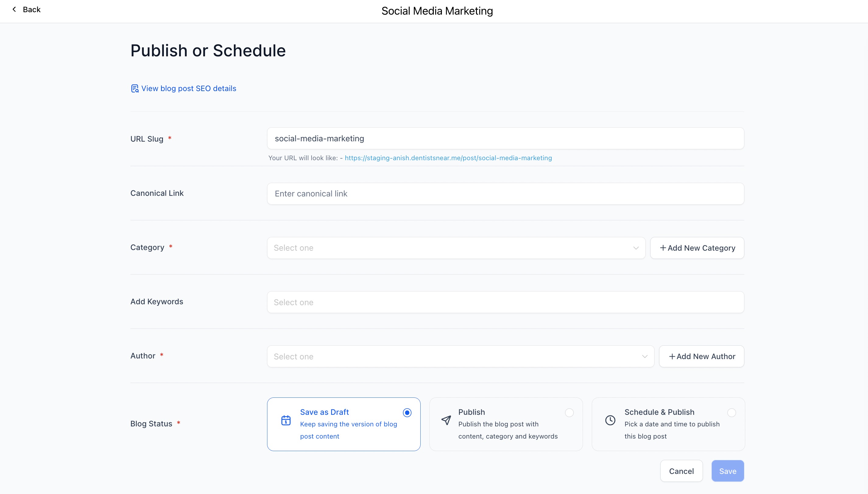Screen dimensions: 868x494
Task: Click the 'Author' field label
Action: [143, 356]
